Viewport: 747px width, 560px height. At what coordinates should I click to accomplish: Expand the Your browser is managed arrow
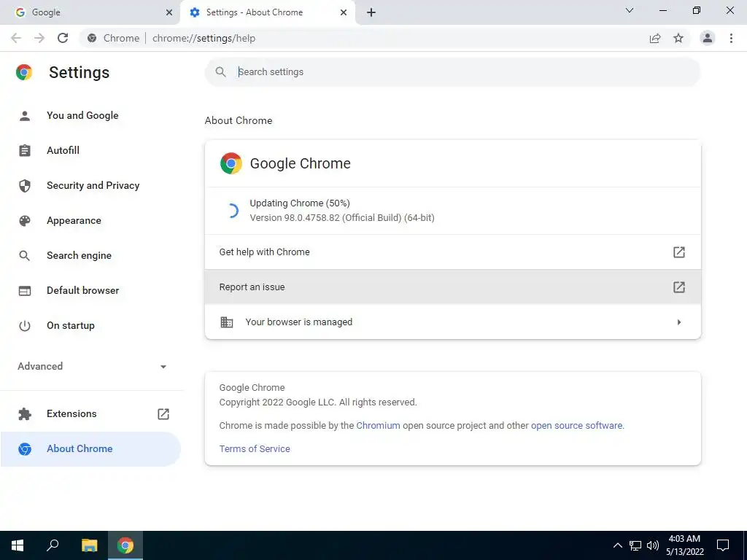(679, 322)
